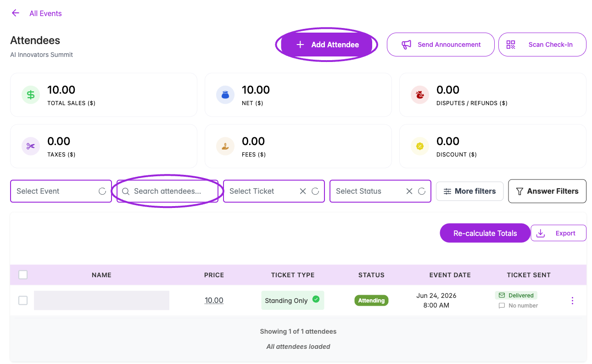Image resolution: width=592 pixels, height=364 pixels.
Task: Click the purple scissors Taxes icon
Action: click(31, 146)
